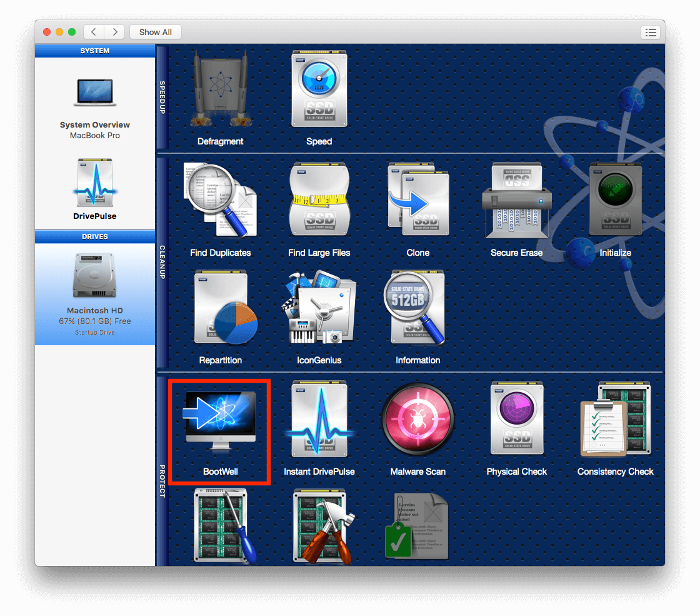Open document with green checkmark tag icon

point(417,526)
